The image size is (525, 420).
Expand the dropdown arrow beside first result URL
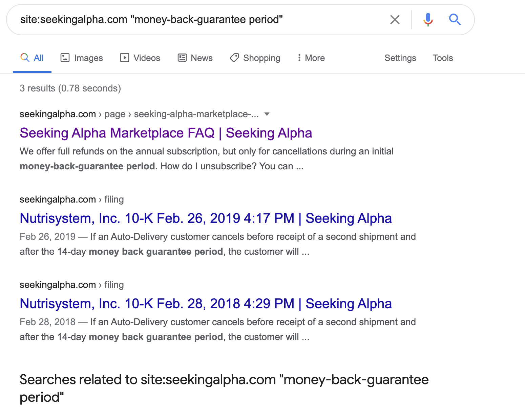(x=267, y=114)
